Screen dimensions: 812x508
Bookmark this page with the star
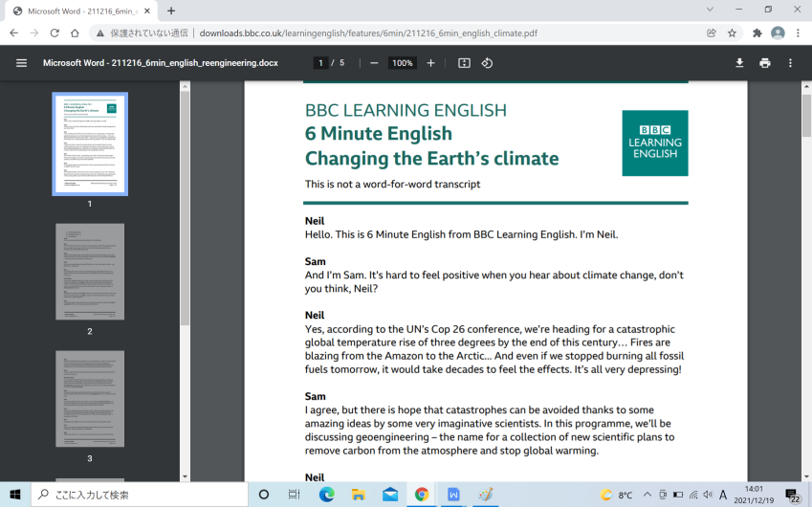pos(732,33)
